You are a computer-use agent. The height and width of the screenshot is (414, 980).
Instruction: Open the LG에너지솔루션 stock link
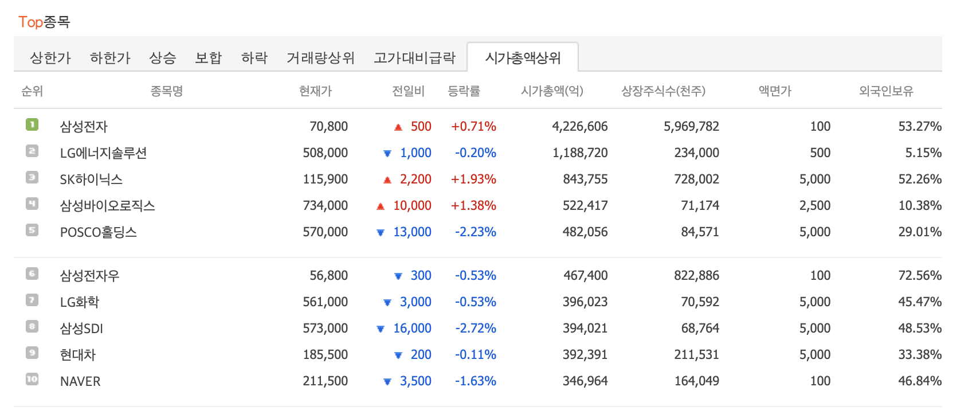click(x=104, y=153)
